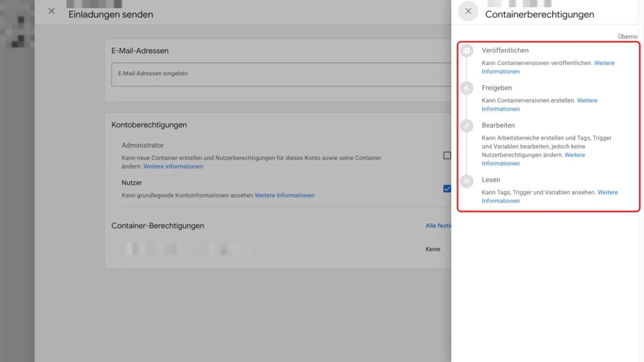This screenshot has height=362, width=644.
Task: Click the Nutzer label
Action: click(x=132, y=183)
